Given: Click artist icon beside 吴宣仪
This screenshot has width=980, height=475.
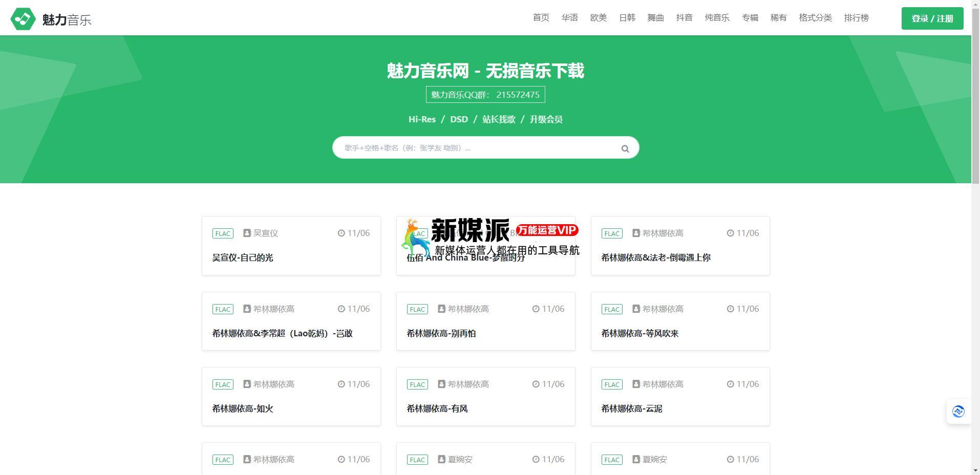Looking at the screenshot, I should (247, 233).
